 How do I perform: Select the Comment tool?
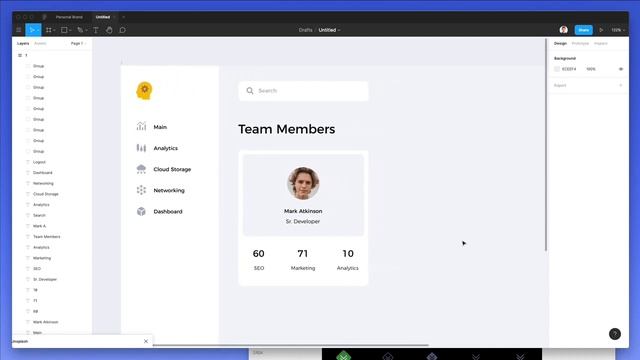coord(122,30)
